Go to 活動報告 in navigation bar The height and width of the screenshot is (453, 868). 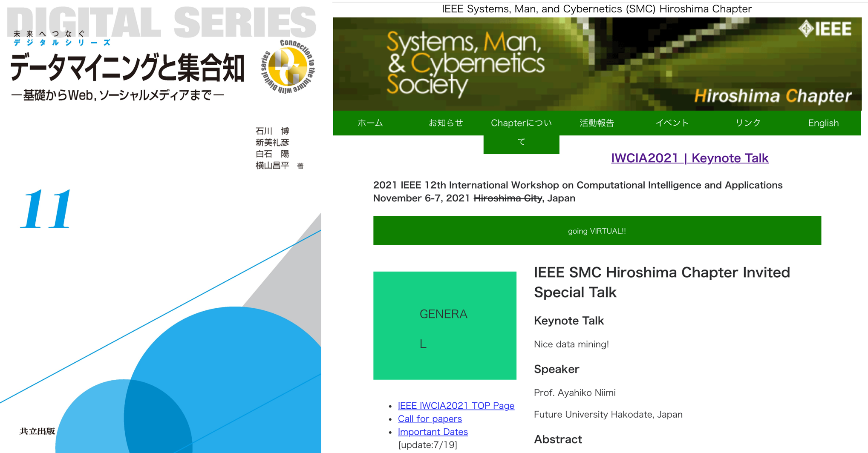point(597,123)
